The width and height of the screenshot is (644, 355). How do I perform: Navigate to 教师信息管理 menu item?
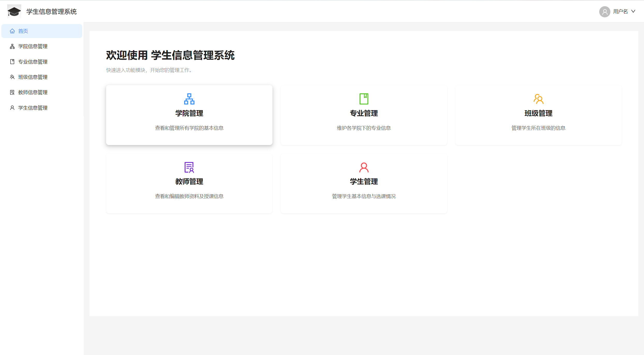[x=33, y=92]
